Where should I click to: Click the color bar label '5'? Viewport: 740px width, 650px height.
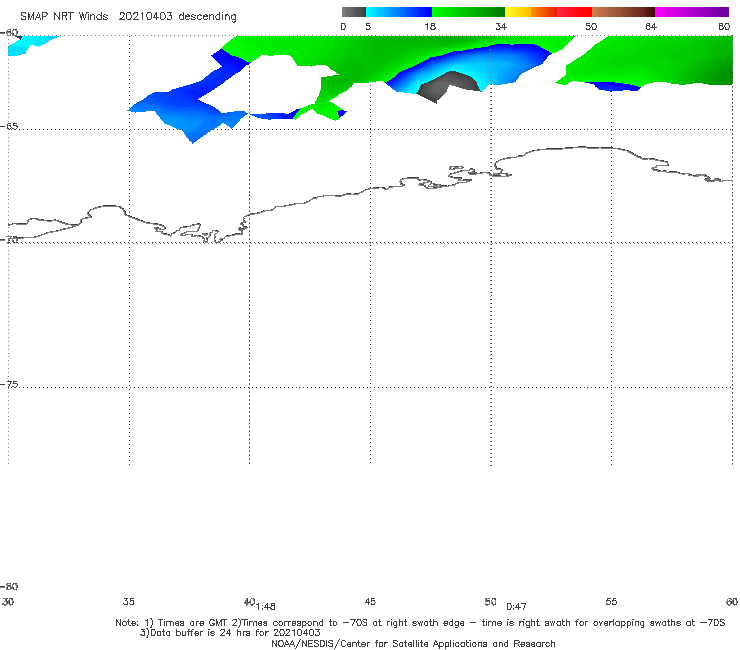[368, 27]
